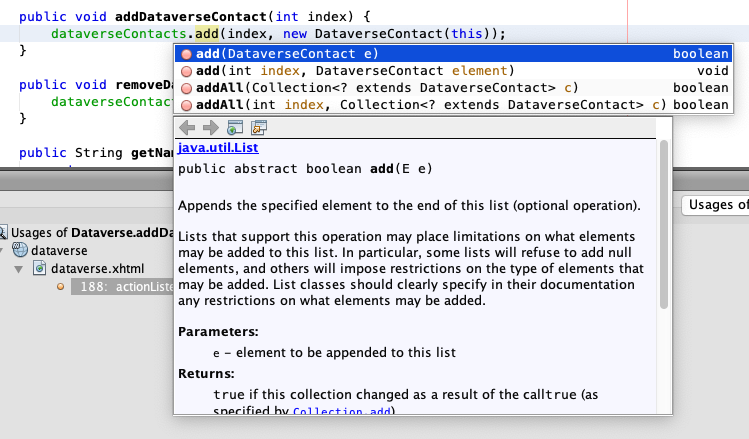Click the back arrow in the Javadoc popup

tap(187, 128)
